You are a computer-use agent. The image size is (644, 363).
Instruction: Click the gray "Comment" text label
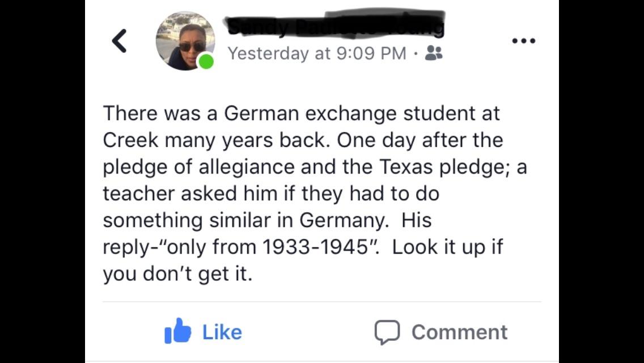click(460, 332)
